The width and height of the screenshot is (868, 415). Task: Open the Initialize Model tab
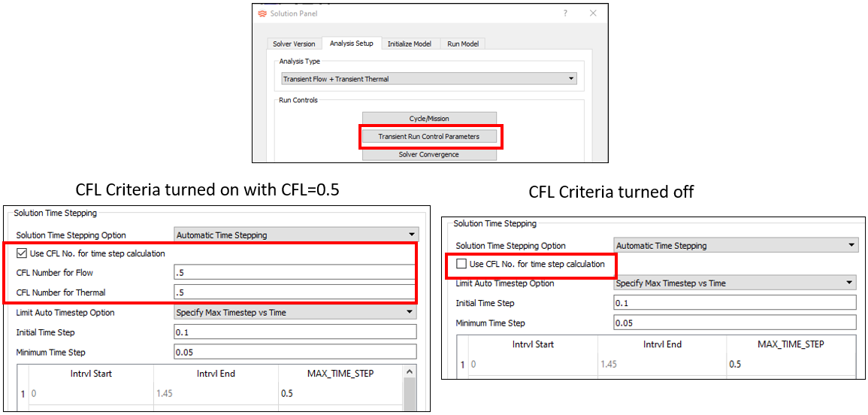(409, 44)
